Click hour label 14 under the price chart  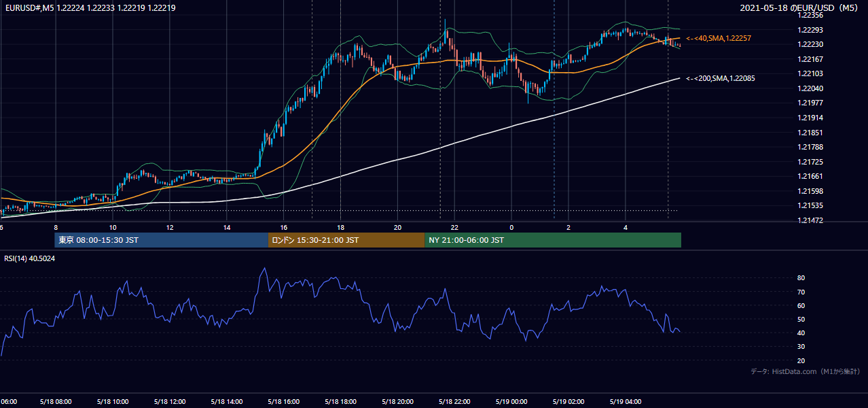click(x=227, y=228)
